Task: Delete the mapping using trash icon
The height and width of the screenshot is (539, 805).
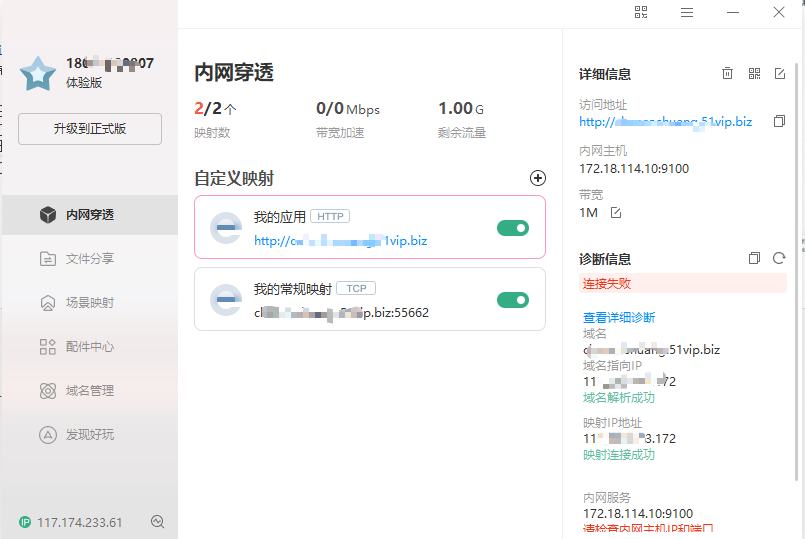Action: (x=727, y=73)
